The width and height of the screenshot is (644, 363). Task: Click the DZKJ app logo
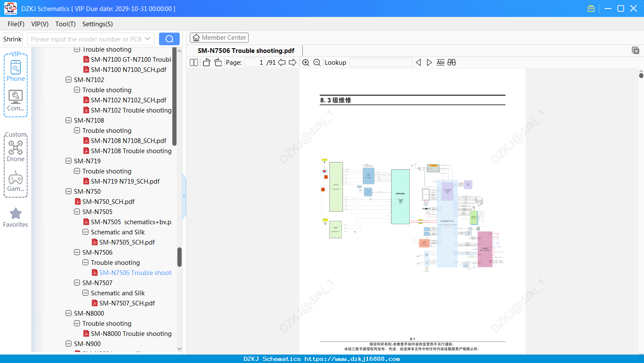[10, 8]
